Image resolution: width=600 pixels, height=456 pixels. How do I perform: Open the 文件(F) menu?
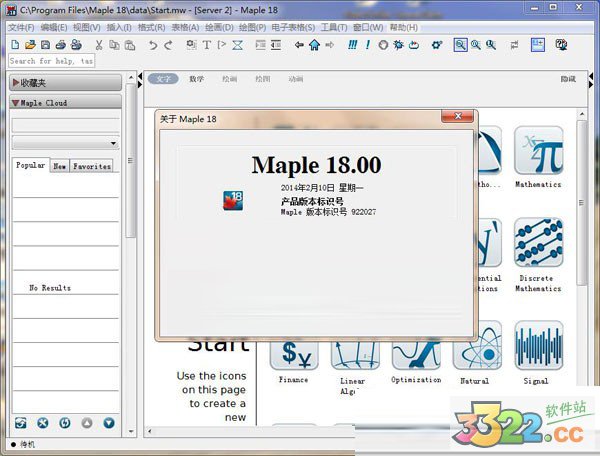tap(21, 28)
